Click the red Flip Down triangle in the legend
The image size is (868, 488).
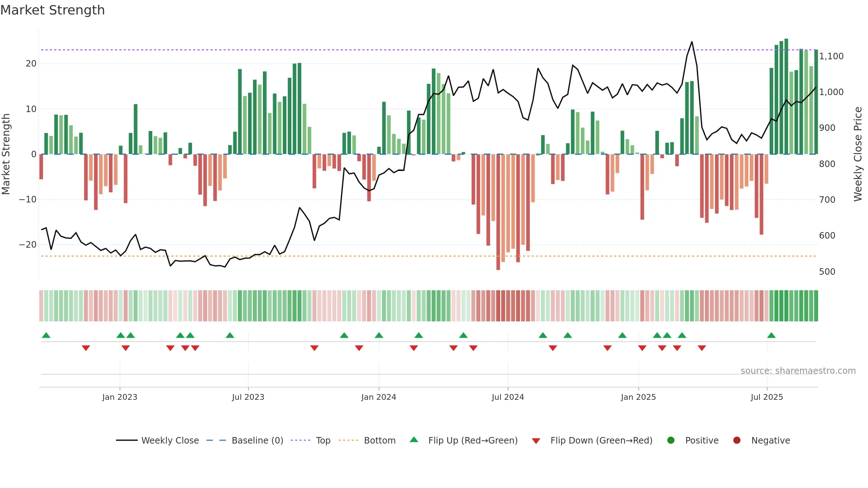(x=536, y=441)
